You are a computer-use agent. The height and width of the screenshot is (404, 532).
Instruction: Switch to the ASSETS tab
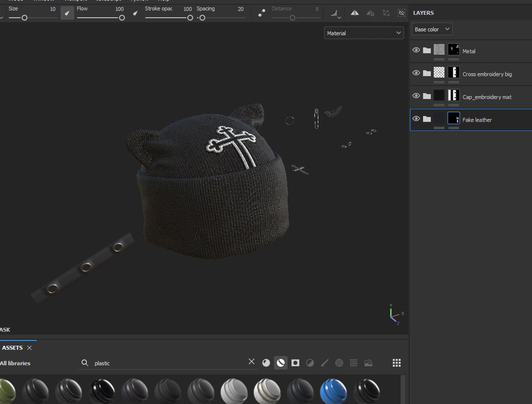point(12,348)
